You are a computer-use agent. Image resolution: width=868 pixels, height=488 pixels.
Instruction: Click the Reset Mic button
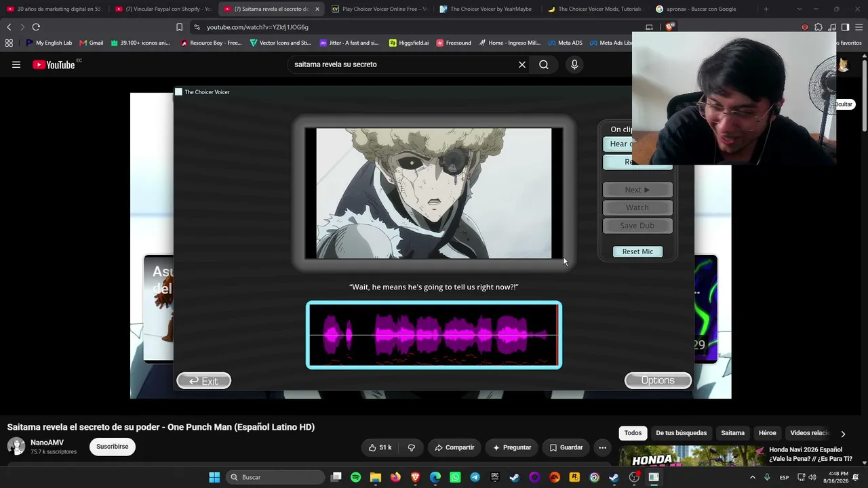(637, 251)
